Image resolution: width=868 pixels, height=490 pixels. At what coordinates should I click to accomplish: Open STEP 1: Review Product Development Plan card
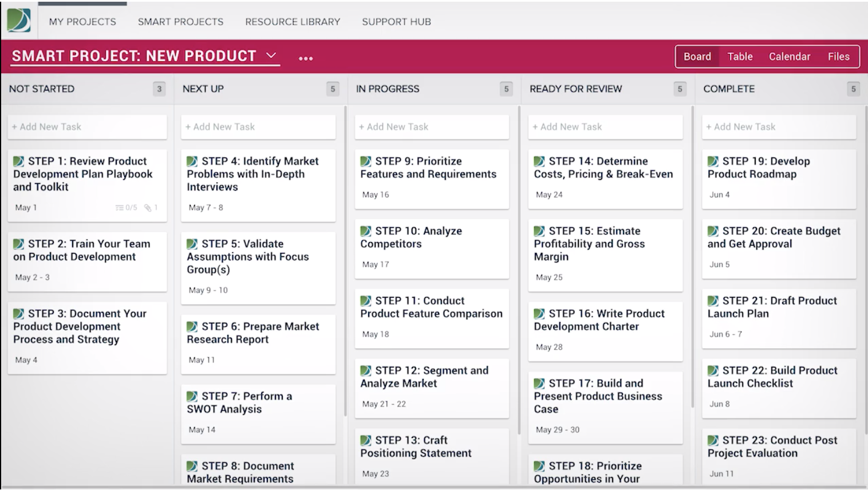coord(87,185)
